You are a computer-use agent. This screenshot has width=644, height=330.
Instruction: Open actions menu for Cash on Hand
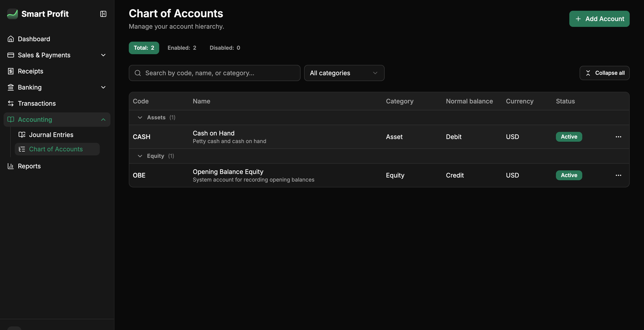[x=618, y=137]
